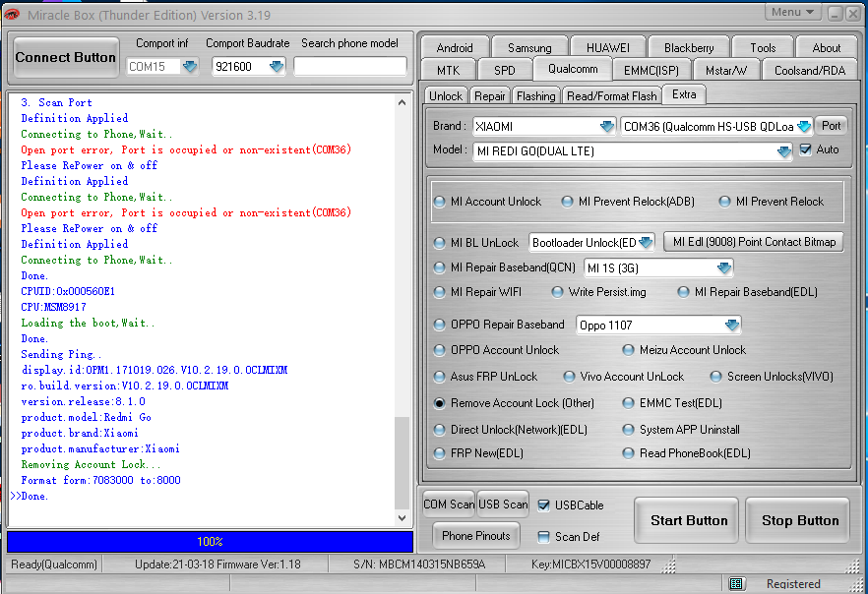Click the COM Scan button
The width and height of the screenshot is (868, 594).
click(x=449, y=504)
